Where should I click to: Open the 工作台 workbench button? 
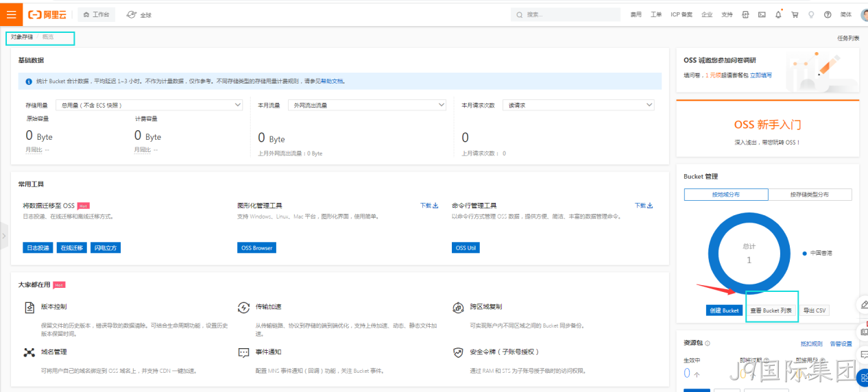pos(96,14)
